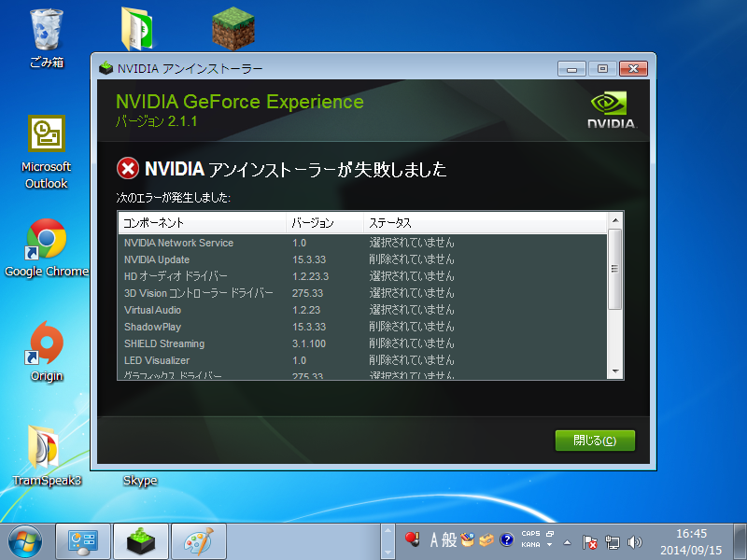Image resolution: width=747 pixels, height=560 pixels.
Task: Click the IME input mode A indicator
Action: pos(433,540)
